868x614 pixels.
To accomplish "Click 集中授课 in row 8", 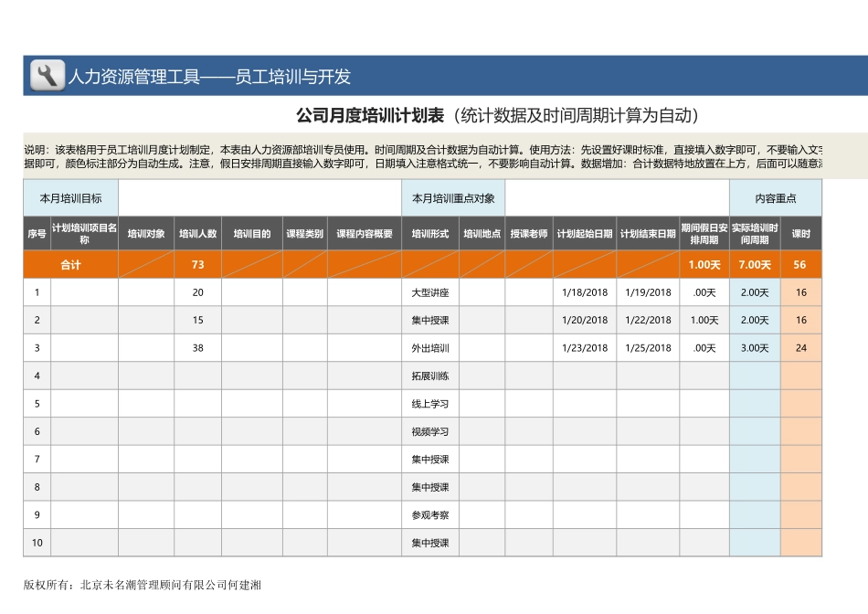I will [430, 487].
